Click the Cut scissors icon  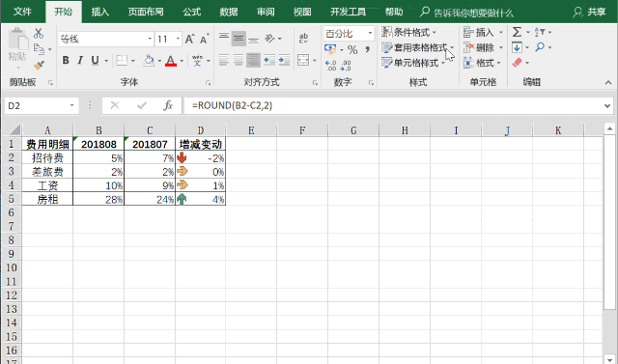coord(39,34)
